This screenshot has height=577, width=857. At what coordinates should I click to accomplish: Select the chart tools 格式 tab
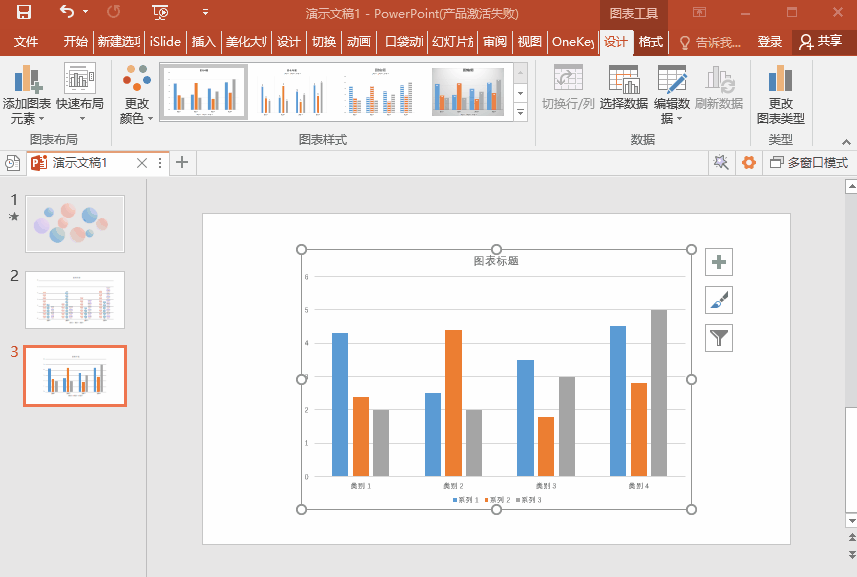coord(650,42)
